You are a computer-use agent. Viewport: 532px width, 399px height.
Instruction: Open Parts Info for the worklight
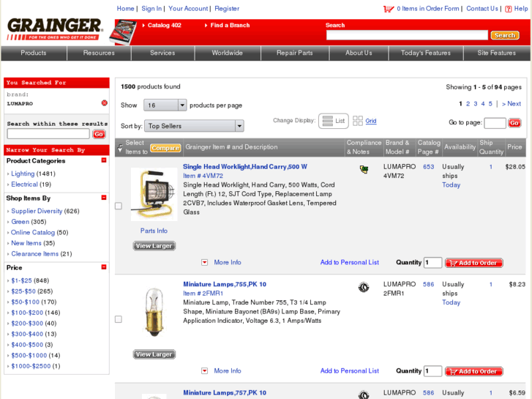[x=154, y=231]
